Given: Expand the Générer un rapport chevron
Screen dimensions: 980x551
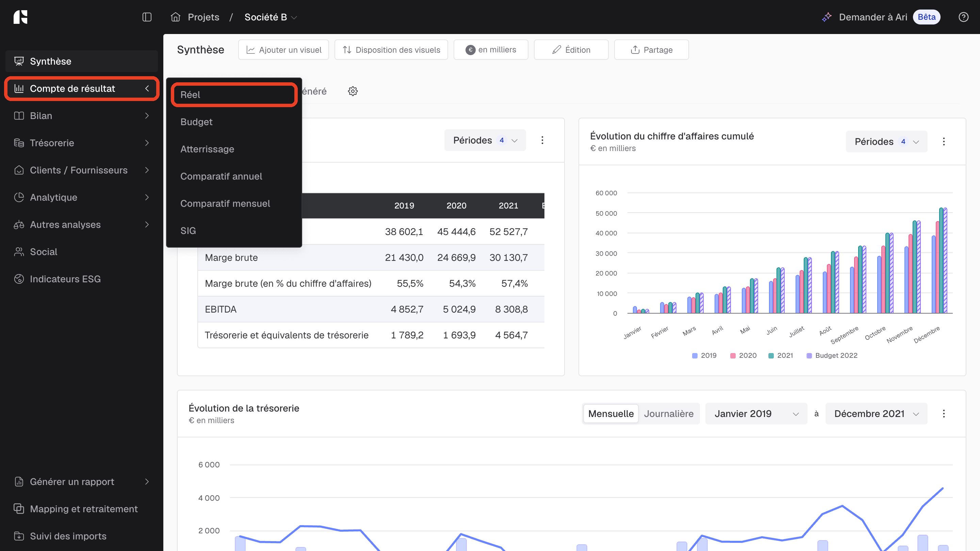Looking at the screenshot, I should coord(147,482).
